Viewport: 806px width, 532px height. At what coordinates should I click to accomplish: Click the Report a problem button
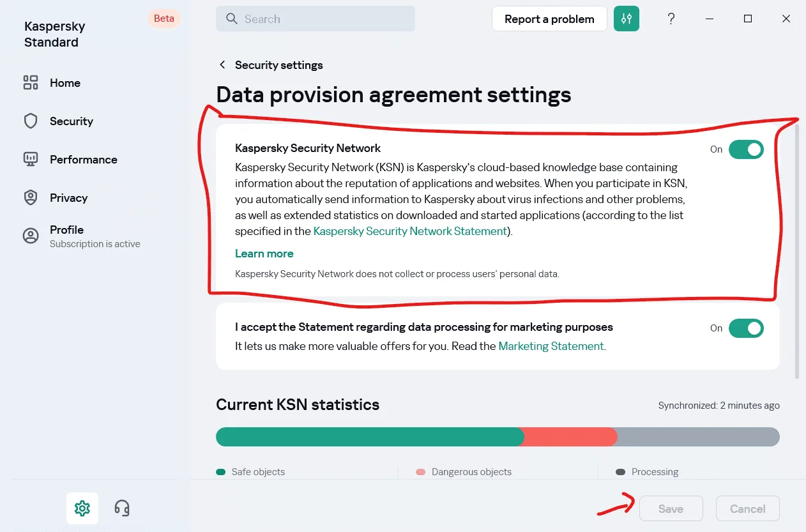tap(549, 19)
